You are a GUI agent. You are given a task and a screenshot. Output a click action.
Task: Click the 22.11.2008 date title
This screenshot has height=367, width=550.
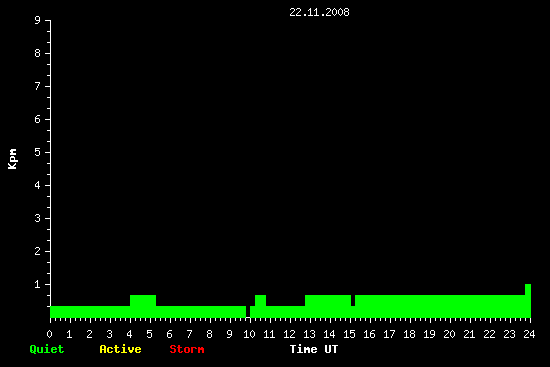coord(319,12)
